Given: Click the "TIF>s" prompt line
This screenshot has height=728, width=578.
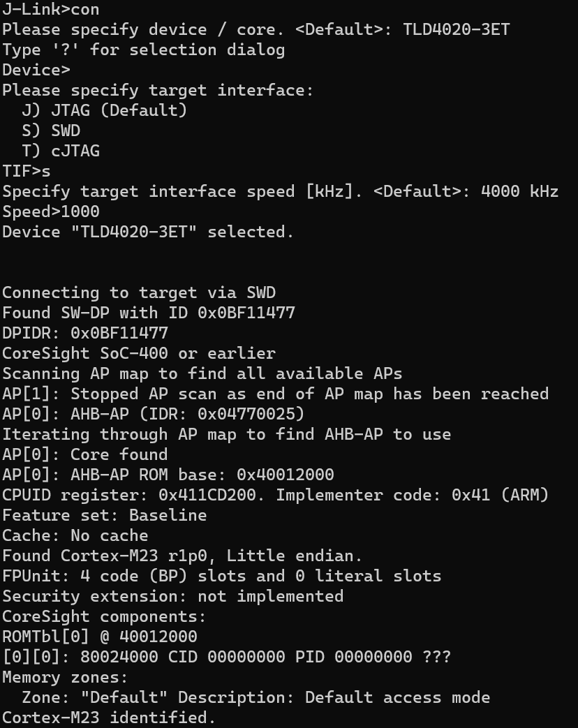Looking at the screenshot, I should [x=27, y=171].
